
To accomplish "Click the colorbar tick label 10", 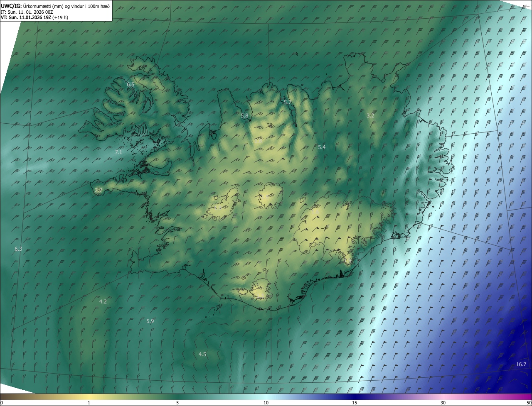I will point(266,403).
